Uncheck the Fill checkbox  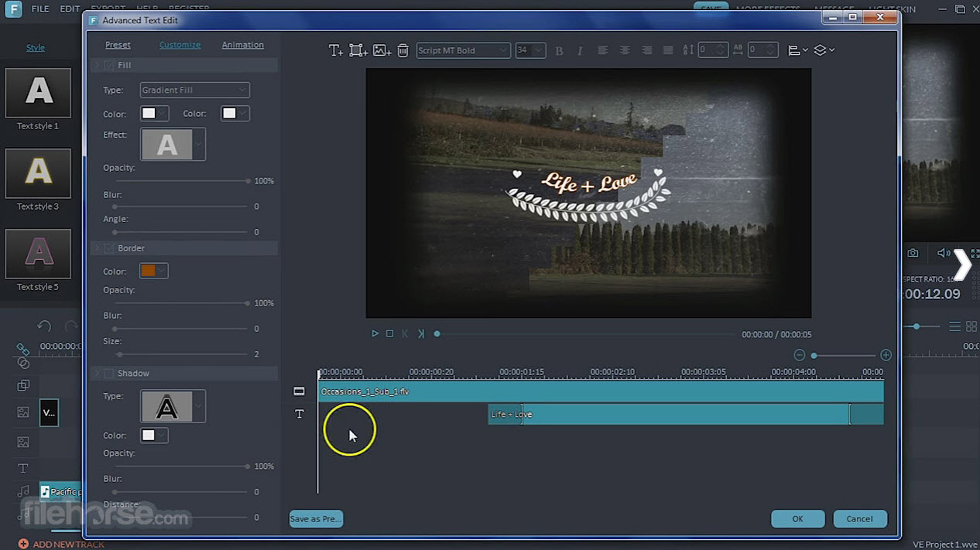109,66
